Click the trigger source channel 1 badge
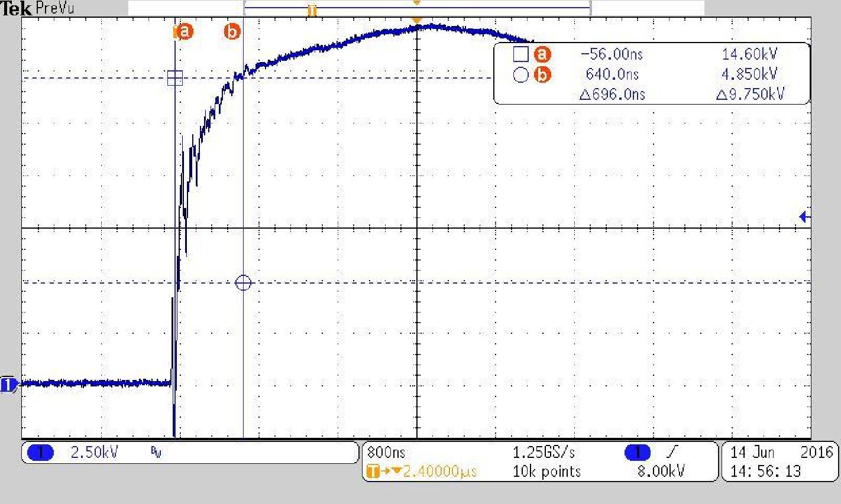 click(637, 453)
